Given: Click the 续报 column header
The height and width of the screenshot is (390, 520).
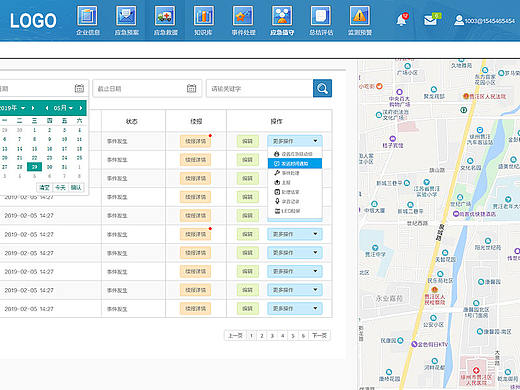Looking at the screenshot, I should point(196,121).
